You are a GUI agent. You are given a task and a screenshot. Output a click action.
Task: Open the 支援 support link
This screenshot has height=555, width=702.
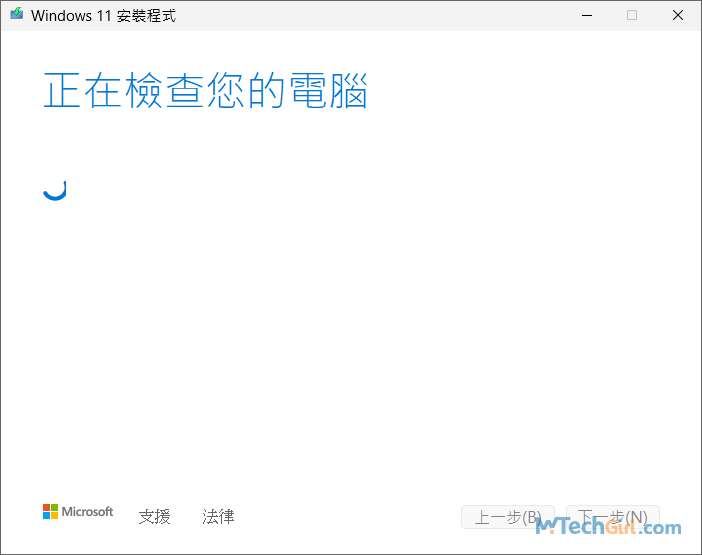pos(154,517)
